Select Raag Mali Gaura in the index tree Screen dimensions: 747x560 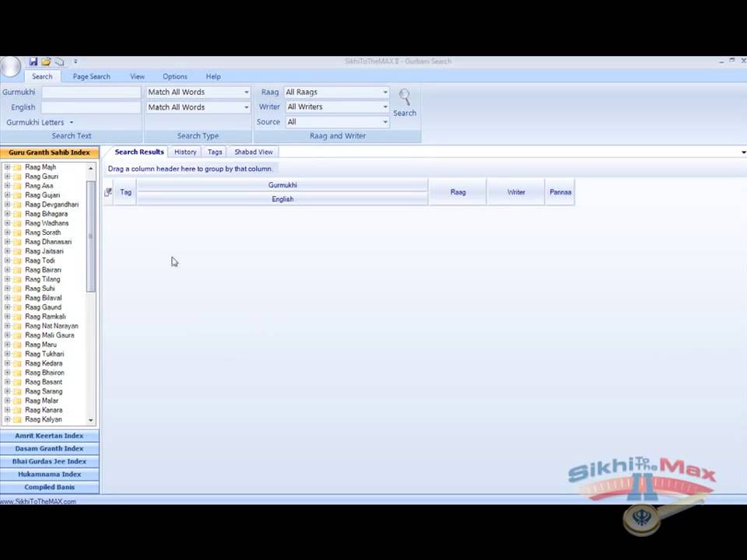[50, 335]
